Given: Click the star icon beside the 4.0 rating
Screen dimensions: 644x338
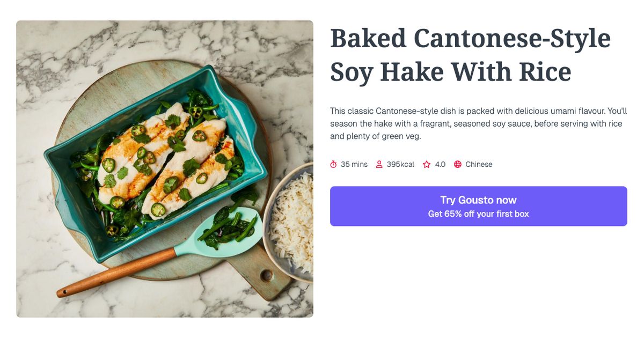Looking at the screenshot, I should (x=426, y=164).
